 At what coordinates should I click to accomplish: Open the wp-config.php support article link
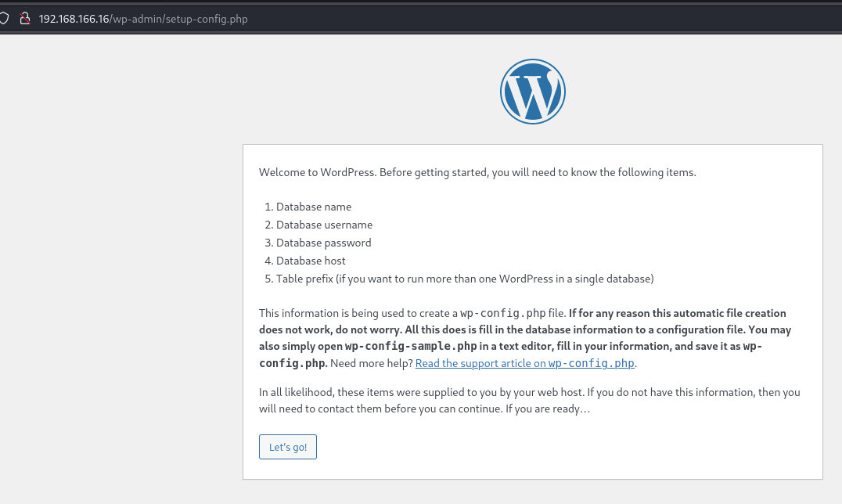coord(525,363)
